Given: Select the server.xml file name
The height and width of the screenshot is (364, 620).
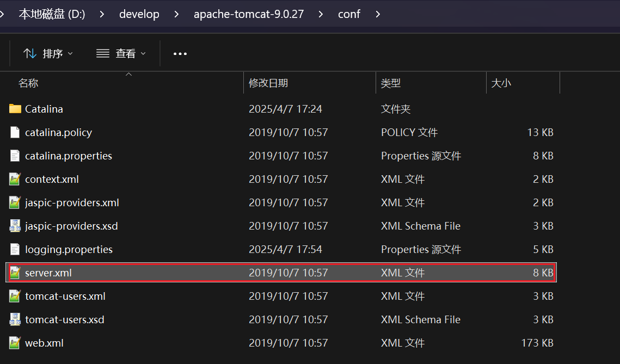Looking at the screenshot, I should click(48, 273).
